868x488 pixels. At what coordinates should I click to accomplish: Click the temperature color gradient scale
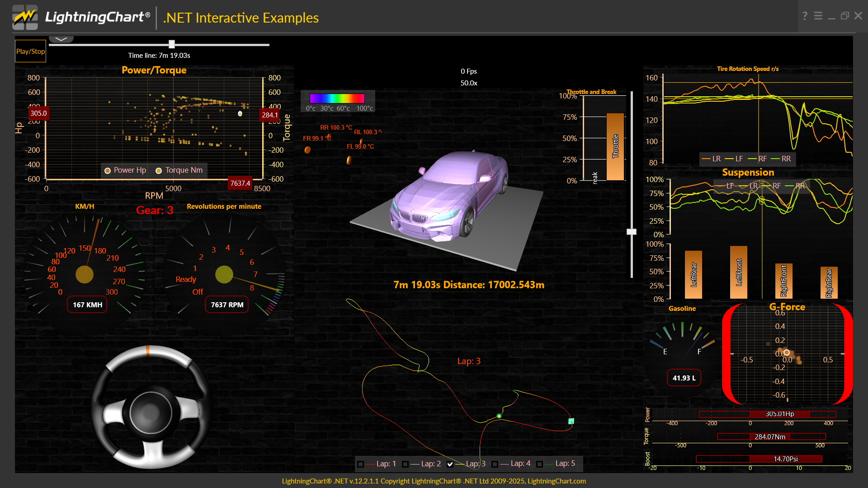[337, 98]
